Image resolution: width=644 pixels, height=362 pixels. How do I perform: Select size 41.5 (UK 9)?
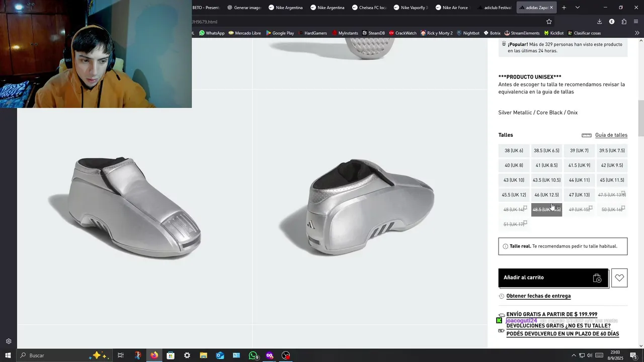pos(579,165)
